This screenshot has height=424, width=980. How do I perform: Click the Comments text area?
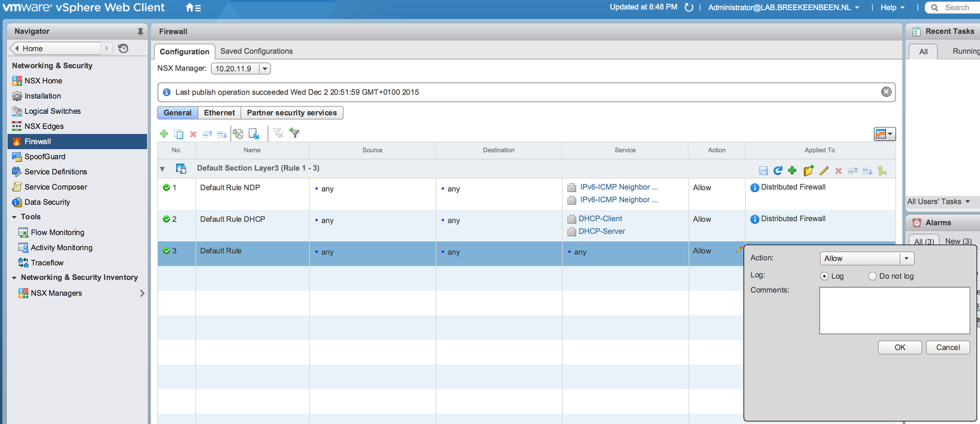click(894, 311)
